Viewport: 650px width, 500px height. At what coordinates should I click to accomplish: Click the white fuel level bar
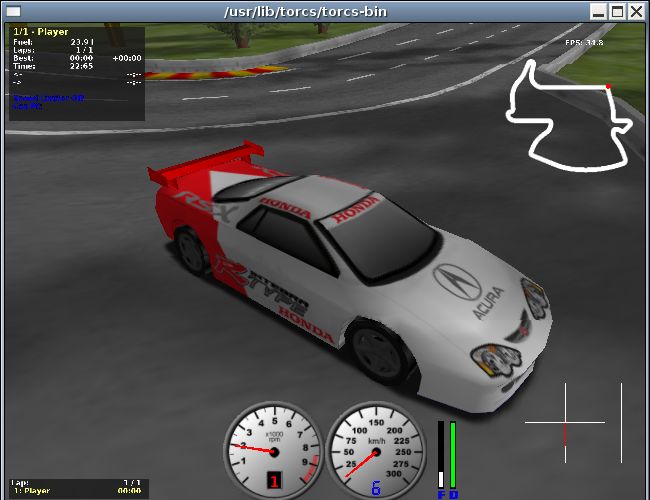441,455
